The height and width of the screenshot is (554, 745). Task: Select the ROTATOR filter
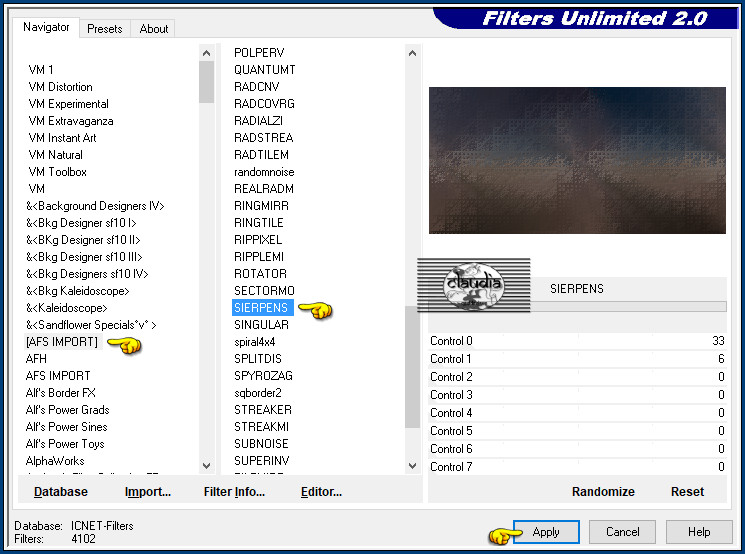pos(260,274)
